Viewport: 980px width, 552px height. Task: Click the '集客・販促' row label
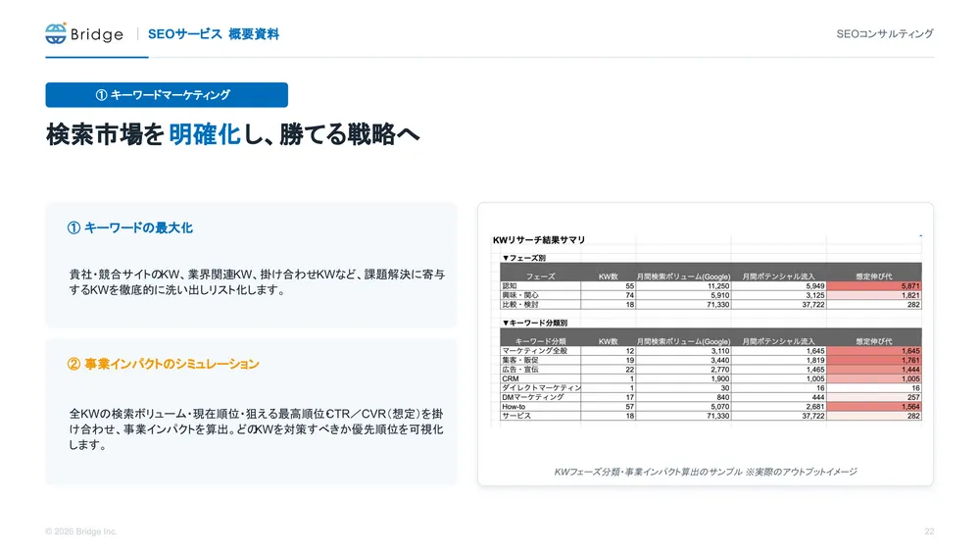coord(520,360)
